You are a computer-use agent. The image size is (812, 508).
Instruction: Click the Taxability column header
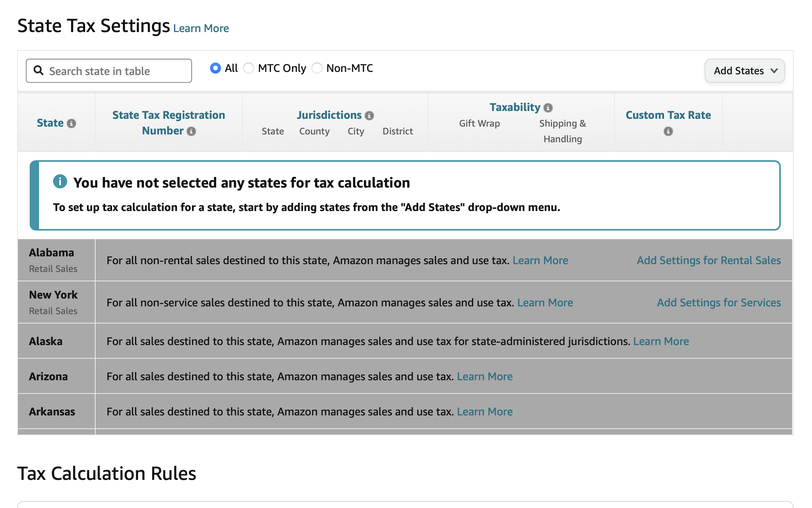515,107
